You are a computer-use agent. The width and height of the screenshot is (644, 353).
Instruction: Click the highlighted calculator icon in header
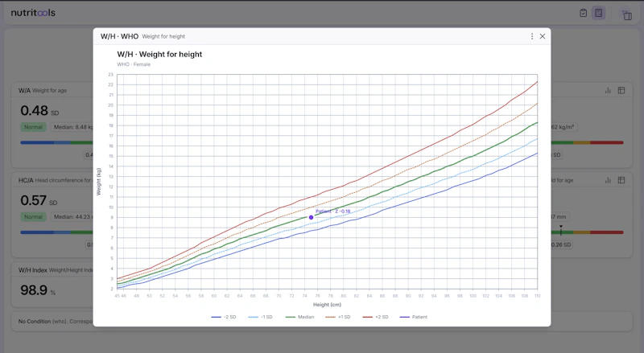click(x=599, y=13)
